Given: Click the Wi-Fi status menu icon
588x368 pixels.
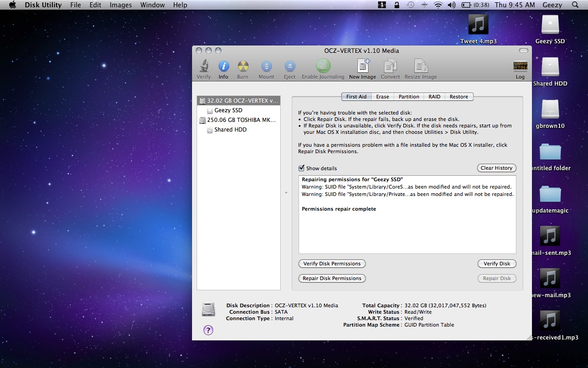Looking at the screenshot, I should coord(438,5).
